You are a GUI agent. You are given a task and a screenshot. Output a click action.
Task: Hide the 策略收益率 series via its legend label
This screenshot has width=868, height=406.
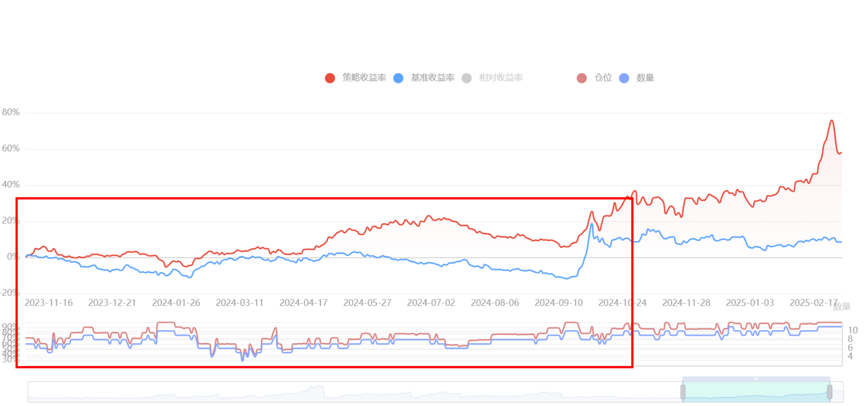pos(364,78)
